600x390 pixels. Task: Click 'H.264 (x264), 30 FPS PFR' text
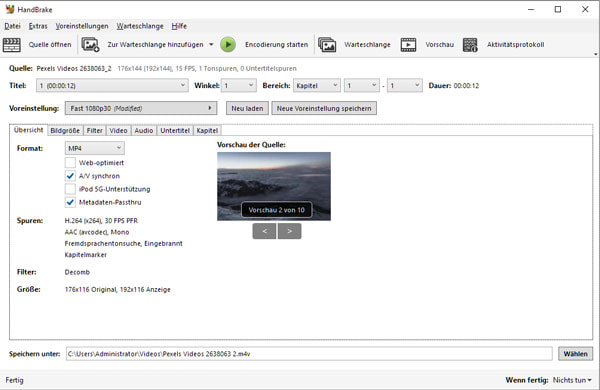(101, 221)
